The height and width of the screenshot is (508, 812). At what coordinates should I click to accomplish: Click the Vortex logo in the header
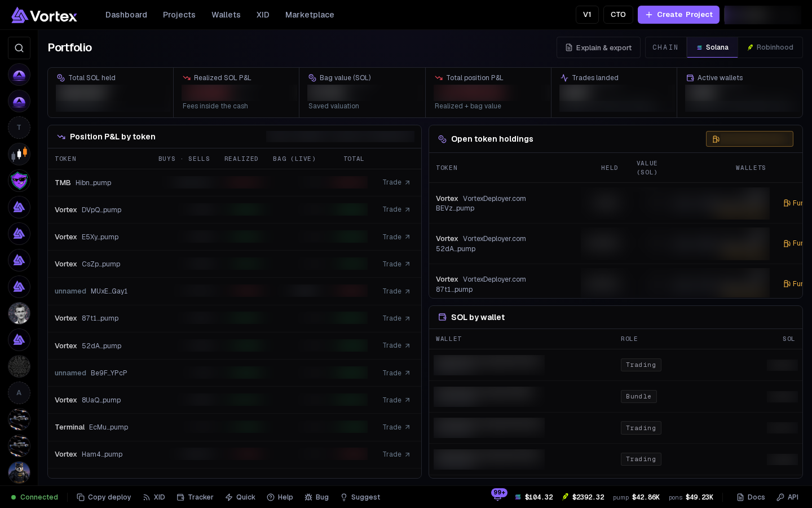pyautogui.click(x=44, y=15)
